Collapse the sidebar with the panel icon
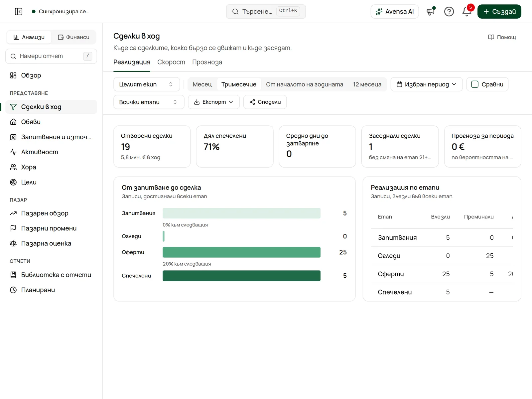 coord(19,12)
